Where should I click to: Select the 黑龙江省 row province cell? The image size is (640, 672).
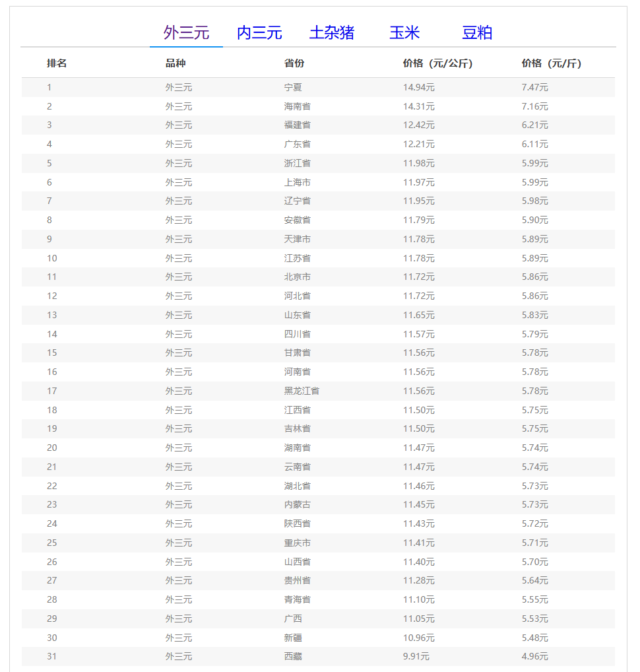(x=302, y=391)
